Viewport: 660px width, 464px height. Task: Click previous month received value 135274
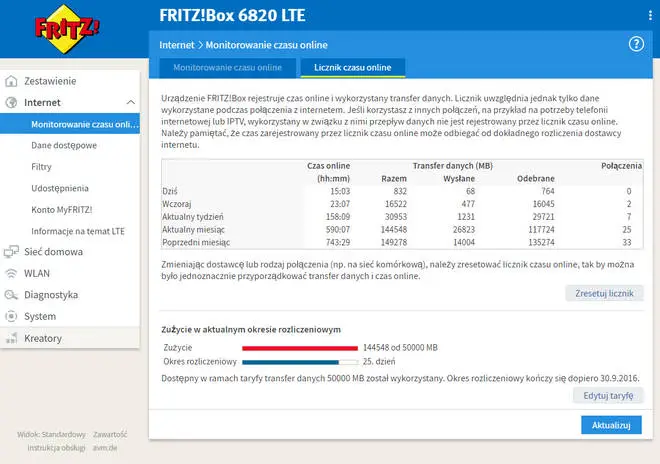tap(541, 243)
